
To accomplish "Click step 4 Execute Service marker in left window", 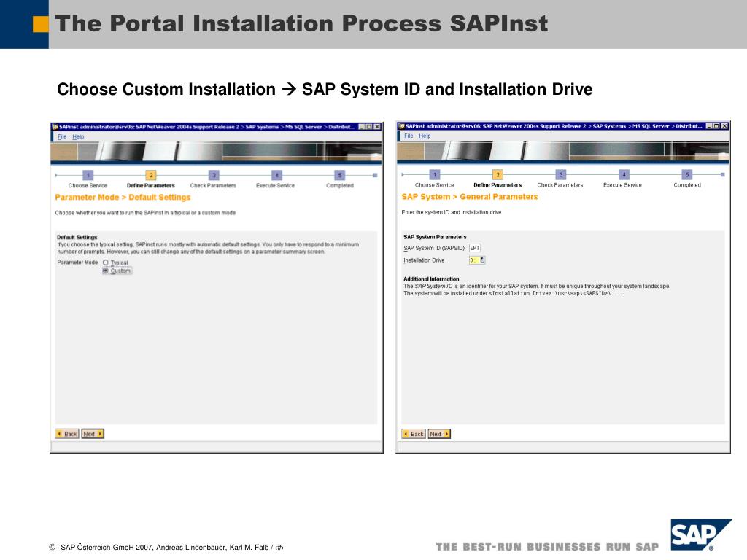I will (x=276, y=175).
